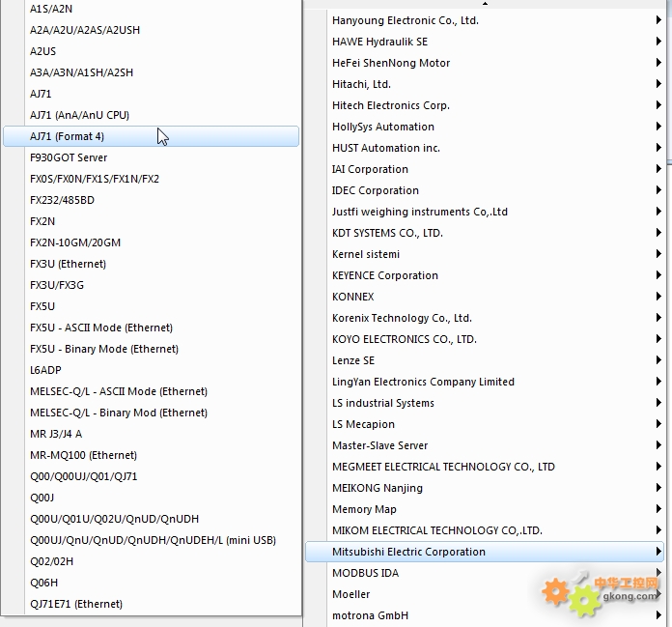This screenshot has width=672, height=627.
Task: Choose FX5U - Binary Mode (Ethernet)
Action: 151,349
